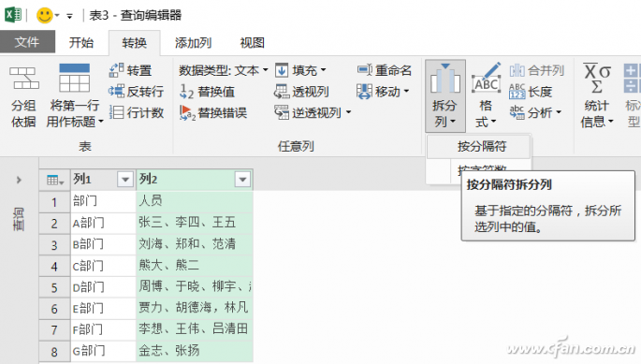641x364 pixels.
Task: Click the 长度 button
Action: [531, 92]
